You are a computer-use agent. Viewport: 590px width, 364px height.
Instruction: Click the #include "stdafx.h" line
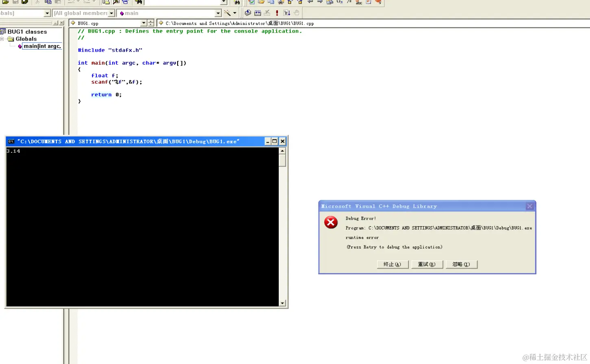coord(110,50)
